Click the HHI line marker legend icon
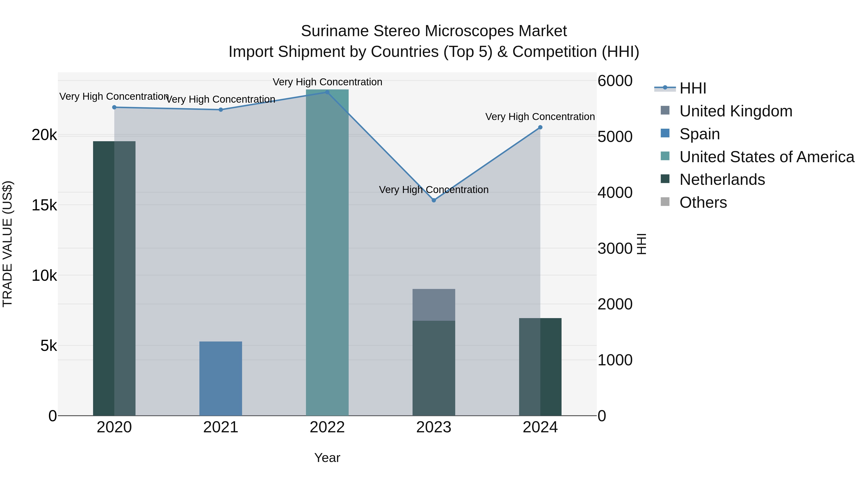Screen dimensions: 868x488 (x=665, y=88)
